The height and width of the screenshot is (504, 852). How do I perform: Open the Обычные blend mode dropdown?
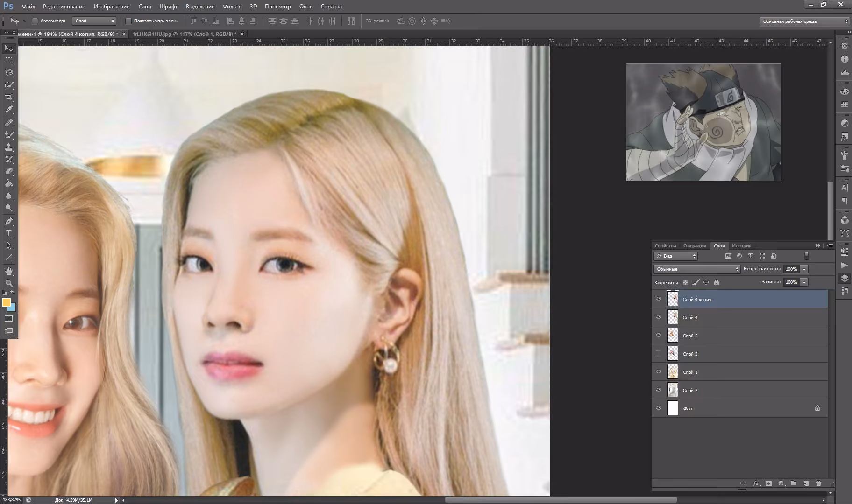[x=697, y=269]
